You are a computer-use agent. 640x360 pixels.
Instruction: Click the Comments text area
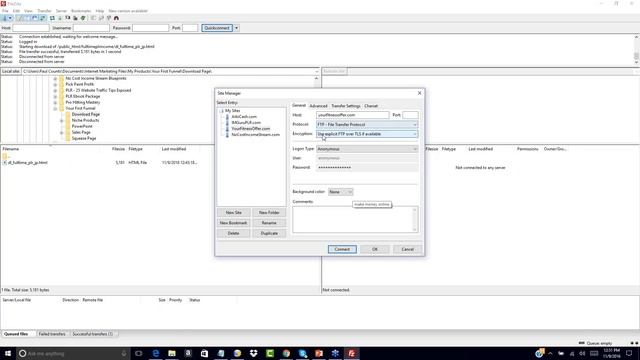(355, 220)
